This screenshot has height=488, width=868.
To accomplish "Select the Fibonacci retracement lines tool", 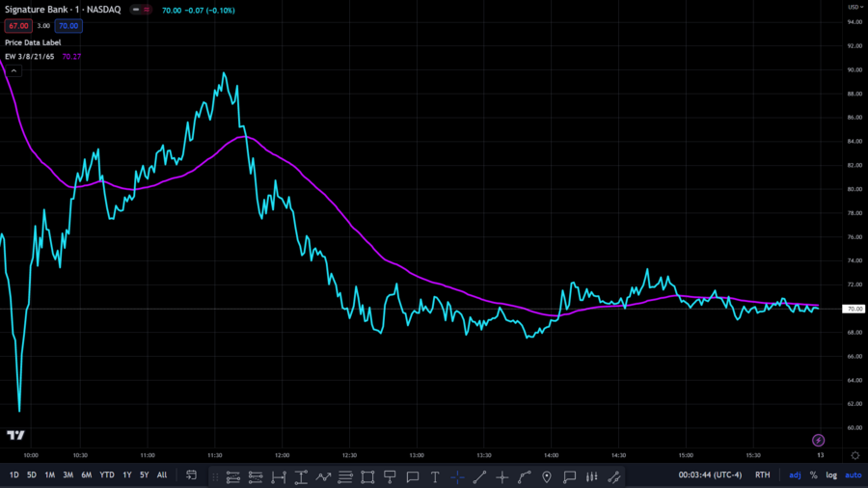I will point(345,477).
